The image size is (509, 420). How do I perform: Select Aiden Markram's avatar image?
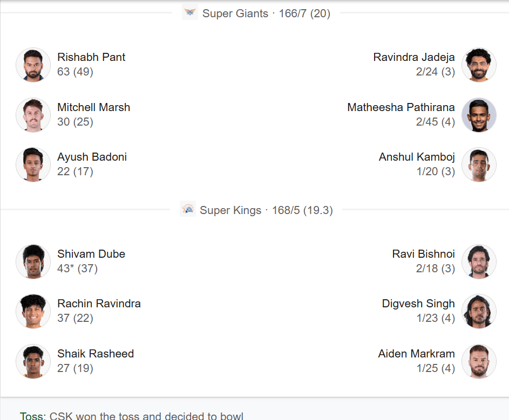479,361
